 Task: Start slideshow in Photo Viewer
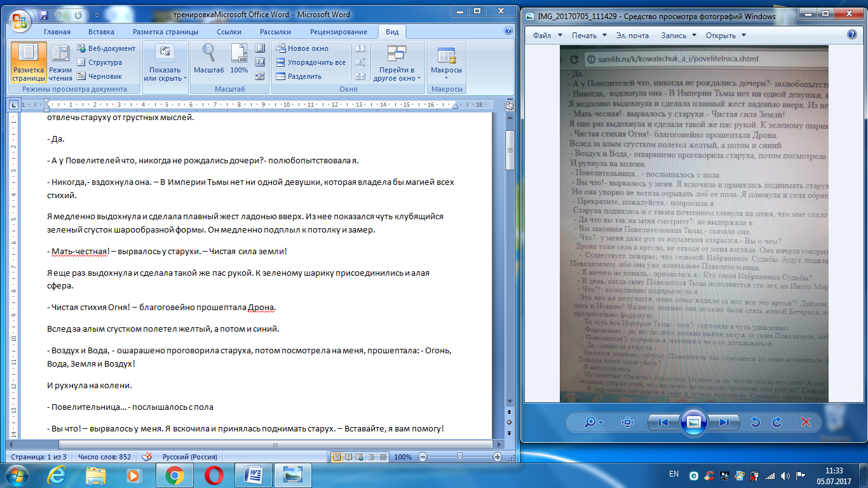[x=693, y=422]
